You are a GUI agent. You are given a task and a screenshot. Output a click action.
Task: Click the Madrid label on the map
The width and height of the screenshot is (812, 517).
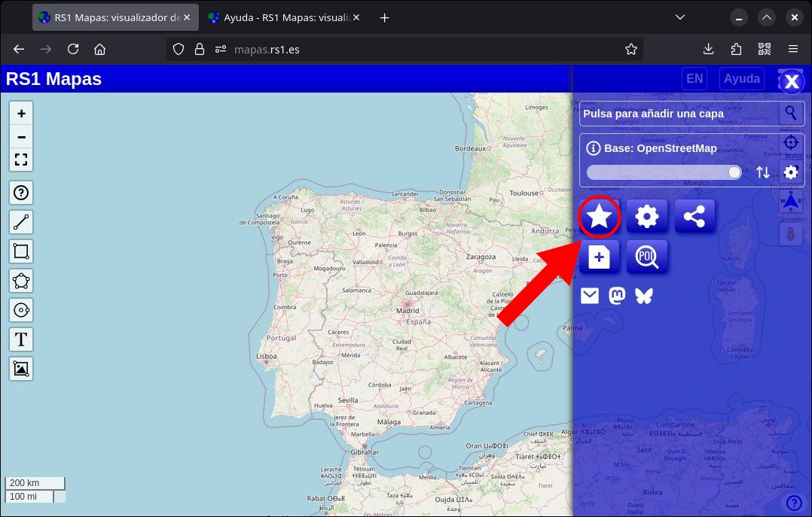pos(408,311)
